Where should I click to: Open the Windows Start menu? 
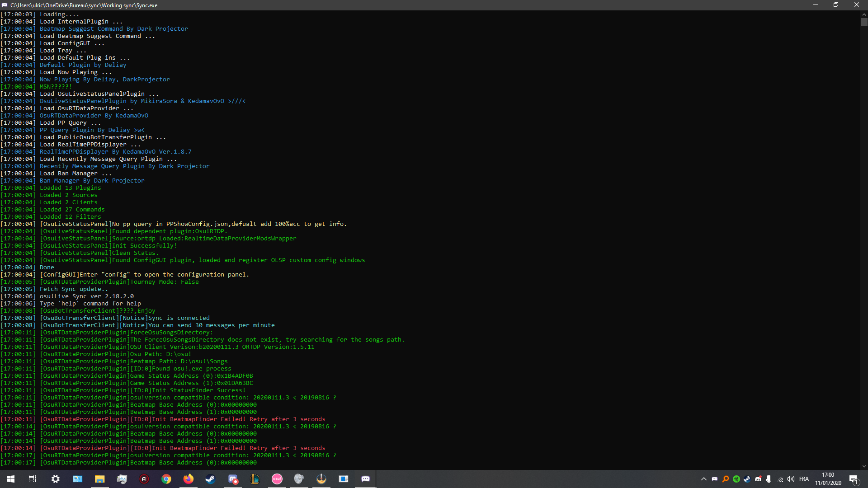[11, 479]
